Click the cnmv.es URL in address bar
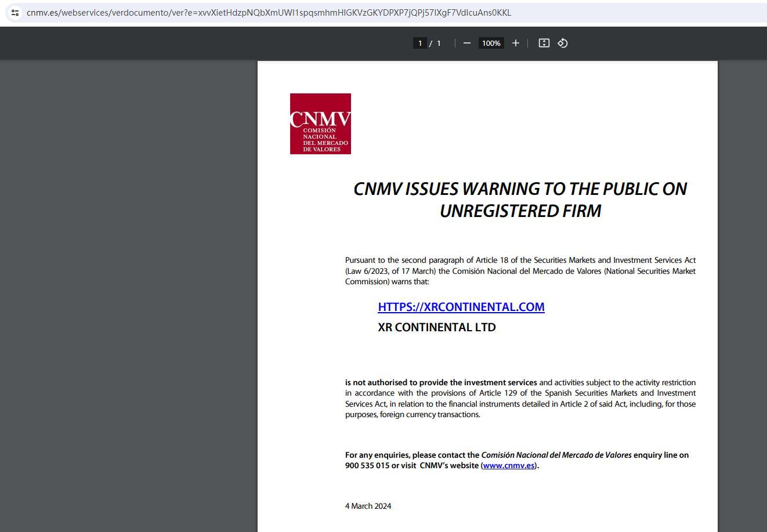Screen dimensions: 767x532 [x=268, y=13]
